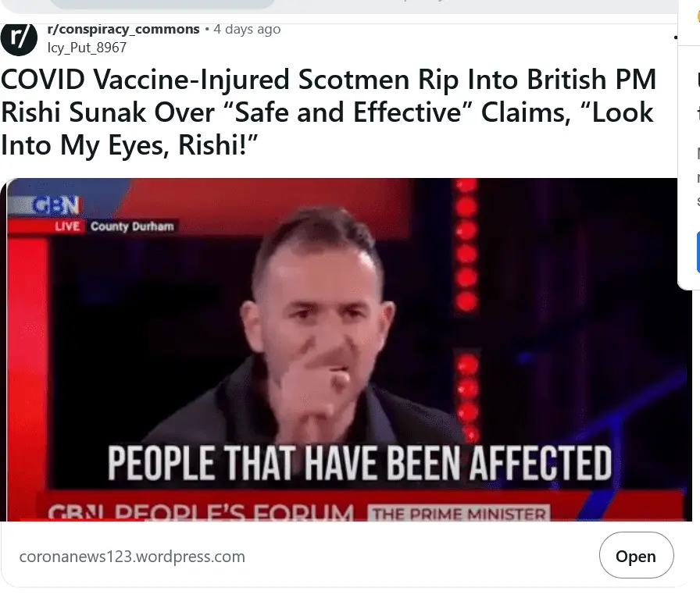700x598 pixels.
Task: Open the post overflow dots menu
Action: [676, 37]
